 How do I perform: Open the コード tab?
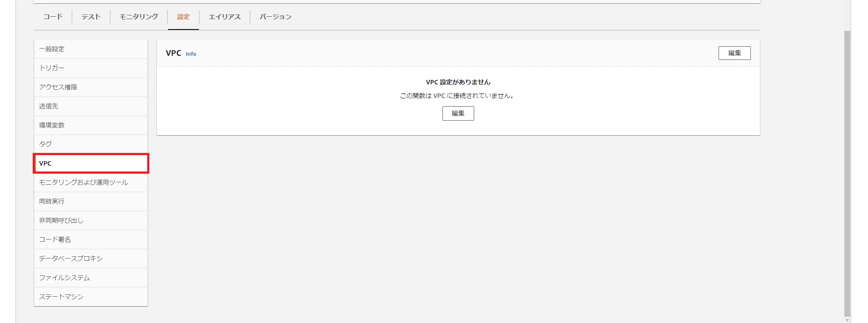tap(53, 17)
